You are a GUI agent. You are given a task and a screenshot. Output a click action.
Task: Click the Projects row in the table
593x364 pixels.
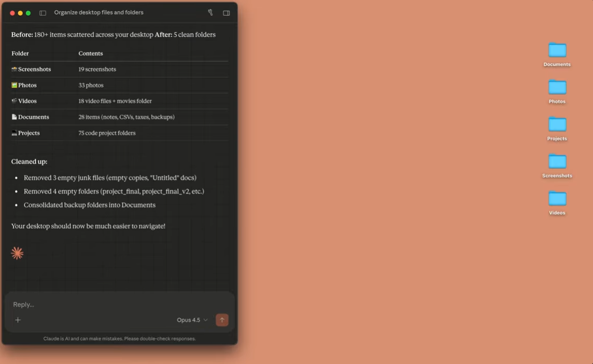coord(29,133)
